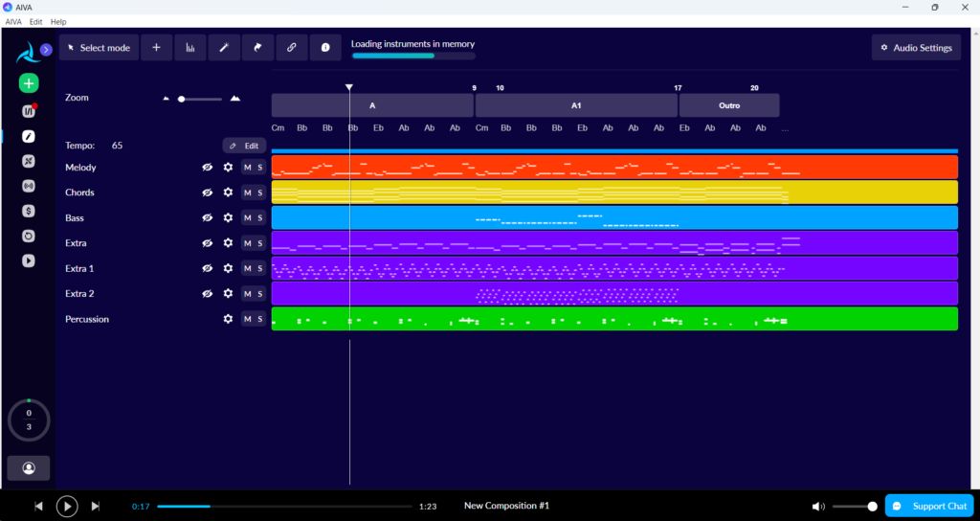
Task: Click the green create-new plus sidebar icon
Action: click(x=28, y=83)
